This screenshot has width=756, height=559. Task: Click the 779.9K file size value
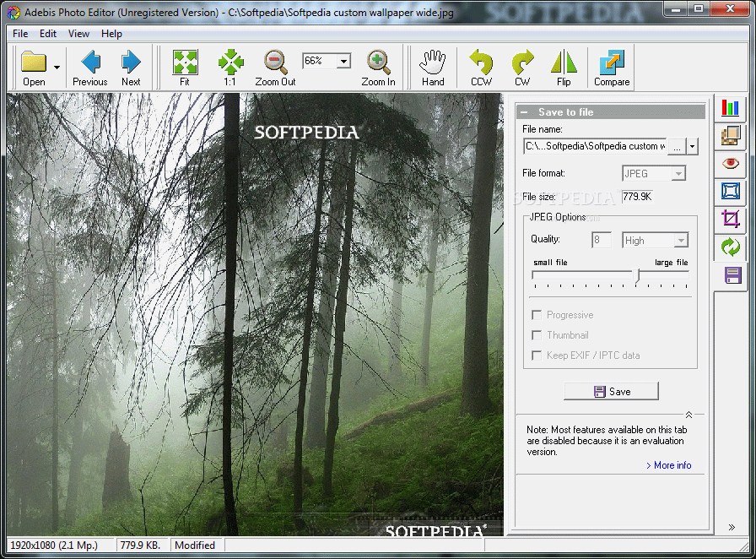(637, 197)
